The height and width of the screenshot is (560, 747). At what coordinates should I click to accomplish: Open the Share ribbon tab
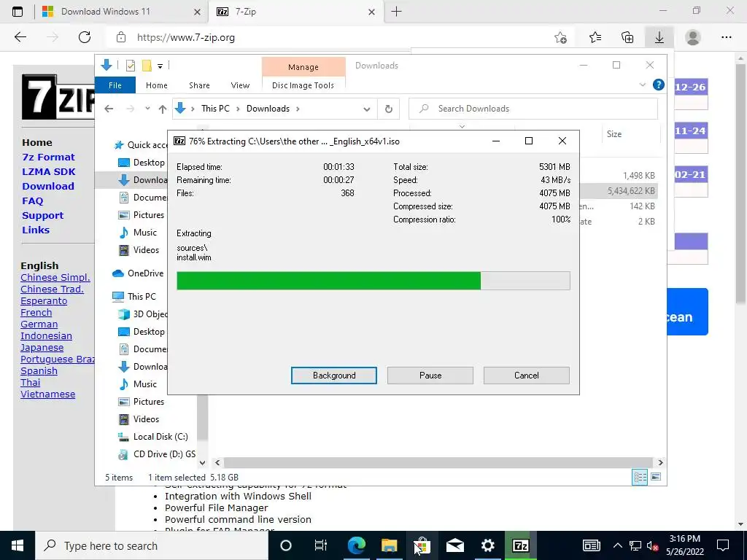199,85
